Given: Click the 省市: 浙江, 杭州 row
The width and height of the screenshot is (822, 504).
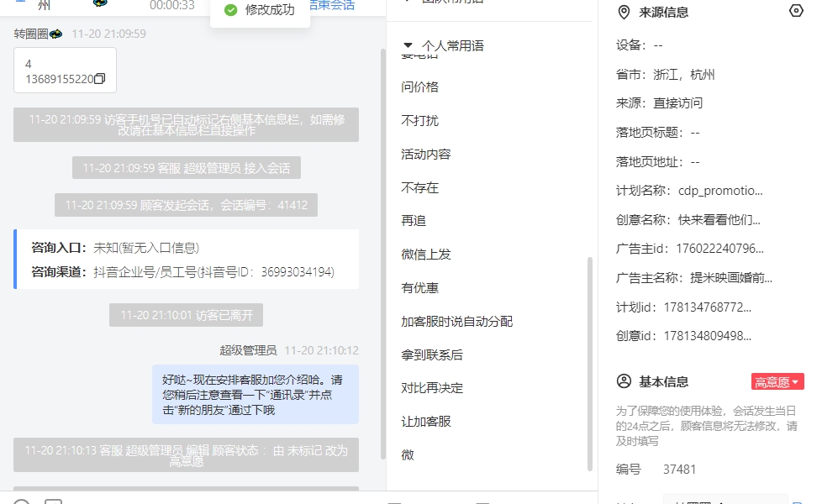Looking at the screenshot, I should point(666,75).
